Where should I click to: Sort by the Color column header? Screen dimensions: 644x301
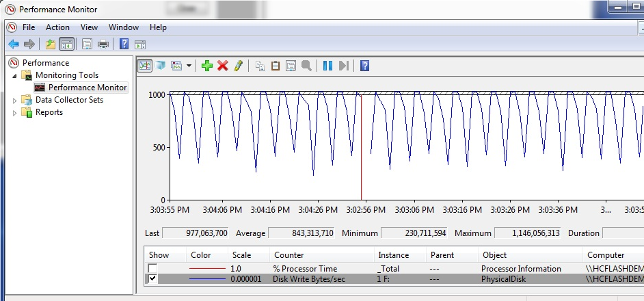[207, 255]
